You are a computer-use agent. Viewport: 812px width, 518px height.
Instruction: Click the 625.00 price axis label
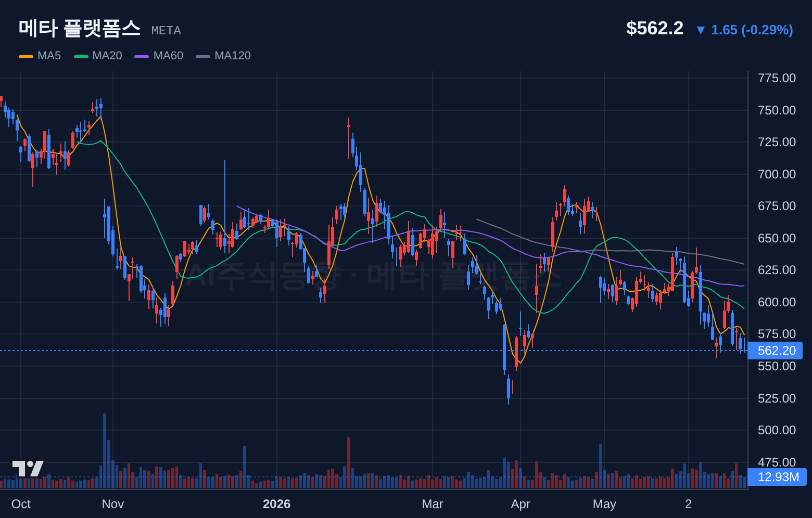point(777,270)
